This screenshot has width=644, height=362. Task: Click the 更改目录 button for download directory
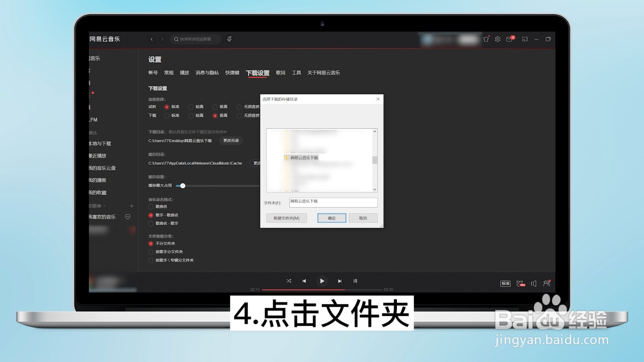pos(231,140)
